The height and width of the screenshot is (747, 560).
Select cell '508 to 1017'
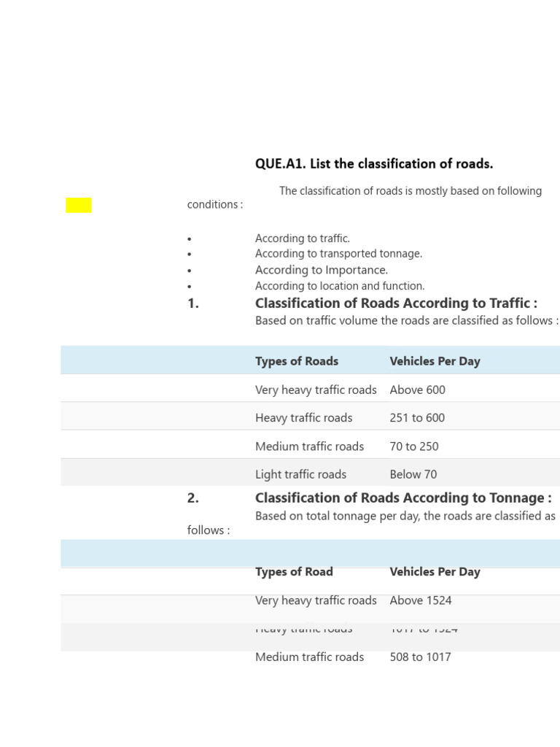(x=420, y=657)
